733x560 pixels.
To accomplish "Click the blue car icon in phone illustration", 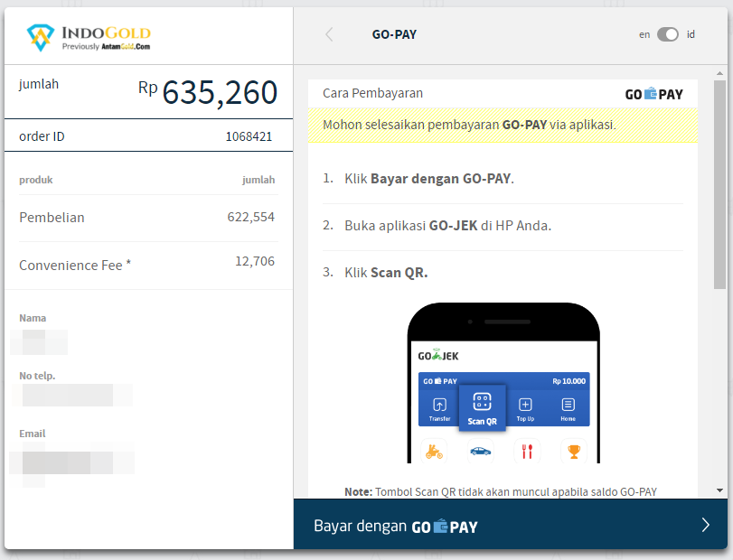I will pyautogui.click(x=480, y=452).
